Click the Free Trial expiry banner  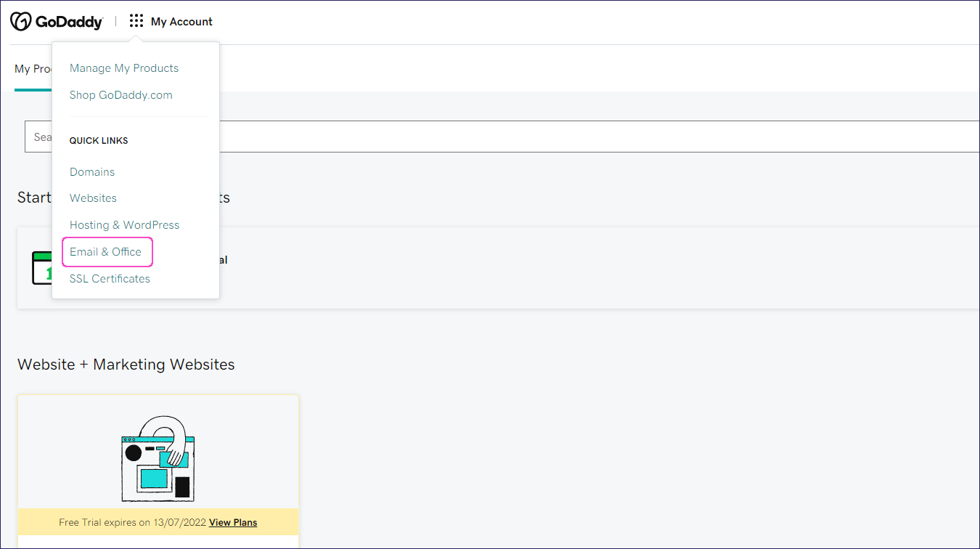[158, 522]
